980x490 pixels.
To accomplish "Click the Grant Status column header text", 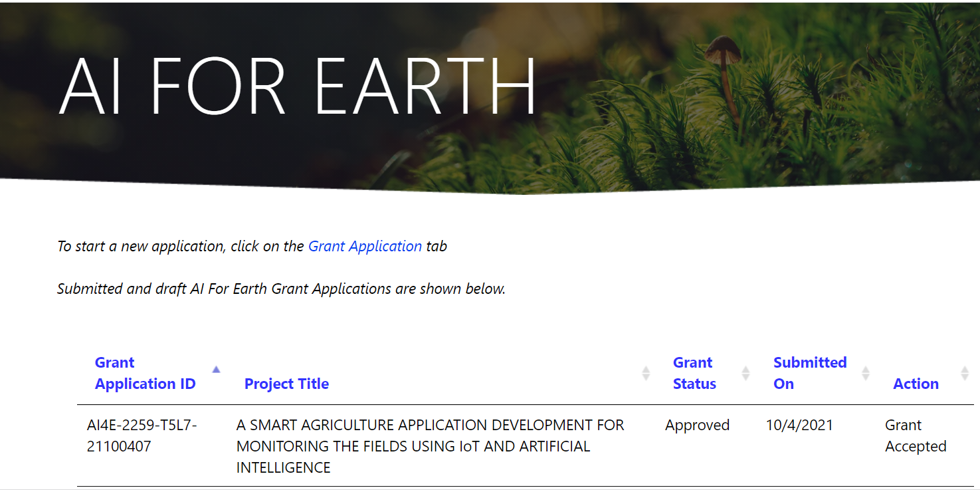I will pyautogui.click(x=694, y=373).
